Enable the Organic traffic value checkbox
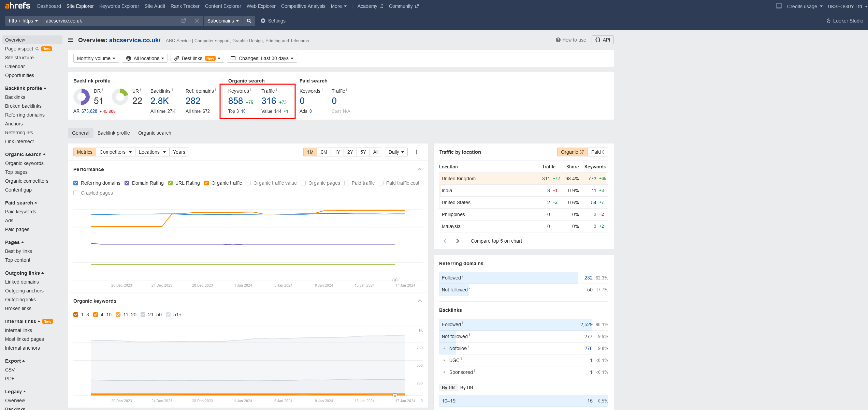This screenshot has width=868, height=410. (x=248, y=183)
